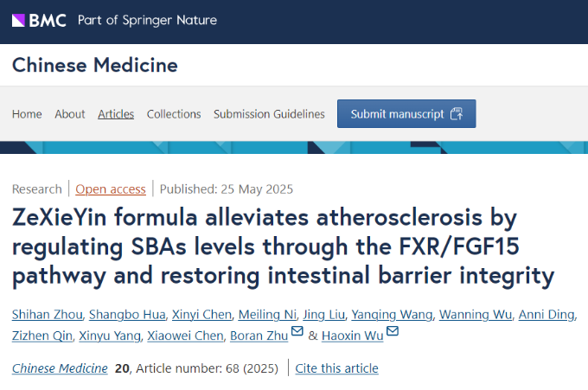588x390 pixels.
Task: Open the Home menu item
Action: [x=27, y=114]
